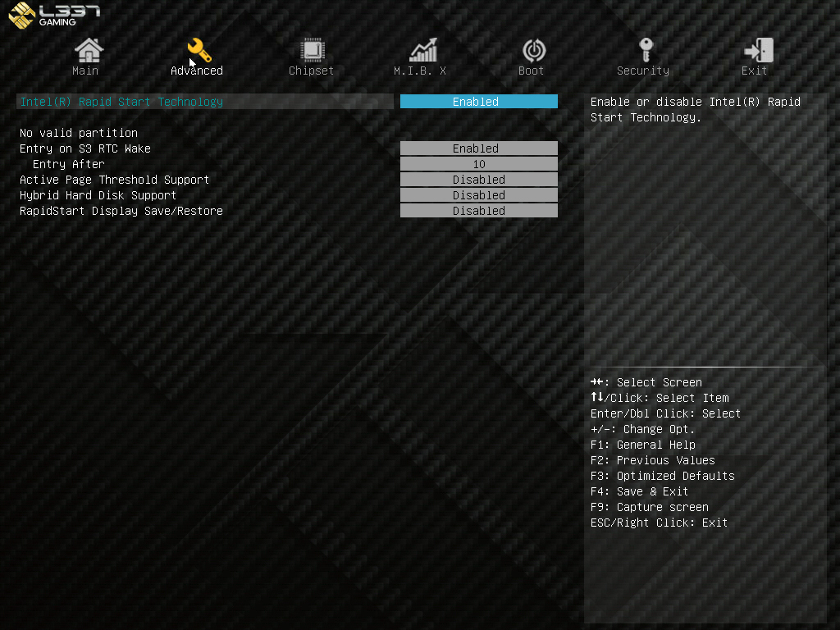
Task: Select RapidStart Display Save/Restore label
Action: 121,211
